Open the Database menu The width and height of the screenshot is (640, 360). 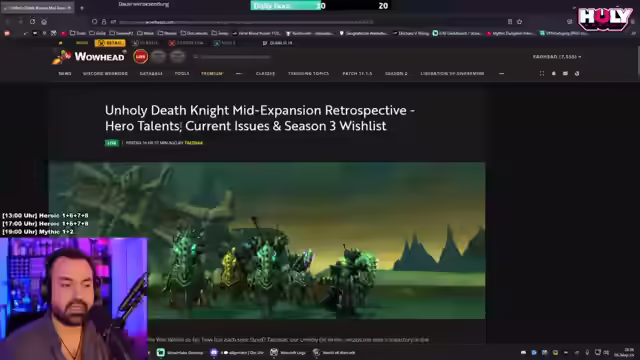(151, 73)
